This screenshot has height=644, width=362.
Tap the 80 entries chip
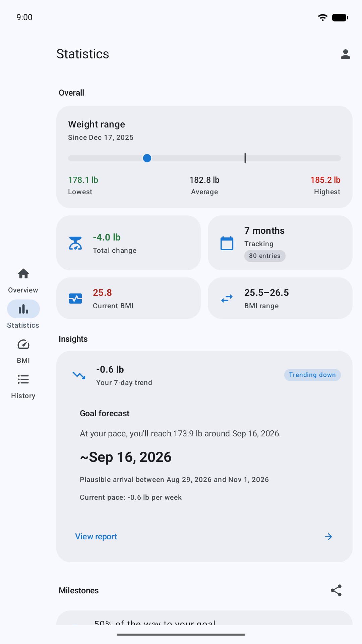(x=265, y=256)
